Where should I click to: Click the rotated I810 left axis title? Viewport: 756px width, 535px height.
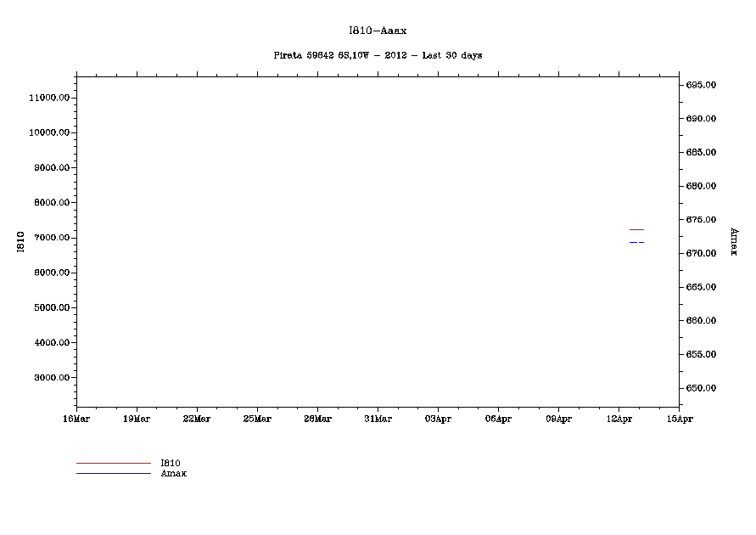click(x=19, y=240)
